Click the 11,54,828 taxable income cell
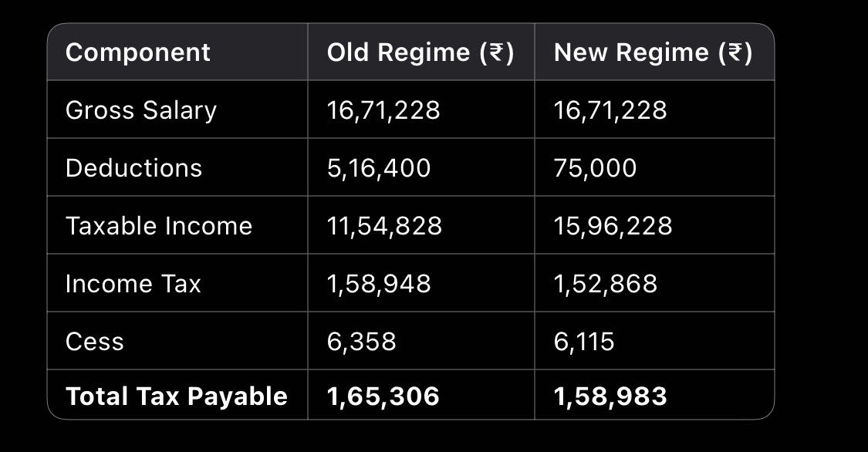This screenshot has height=452, width=868. click(x=384, y=226)
